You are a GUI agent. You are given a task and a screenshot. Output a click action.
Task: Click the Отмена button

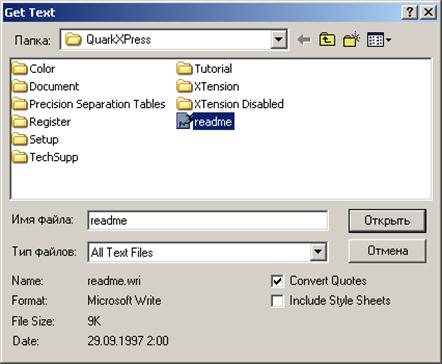click(x=387, y=251)
